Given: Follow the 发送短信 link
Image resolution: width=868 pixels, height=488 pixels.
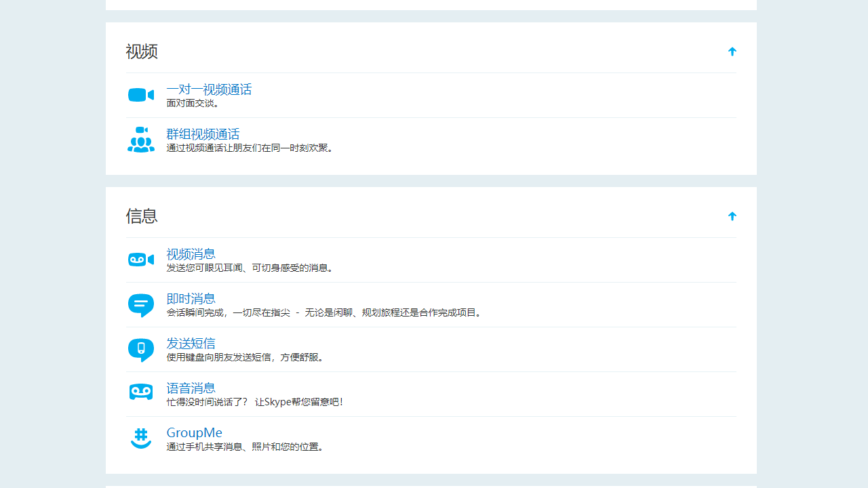Looking at the screenshot, I should pyautogui.click(x=191, y=343).
